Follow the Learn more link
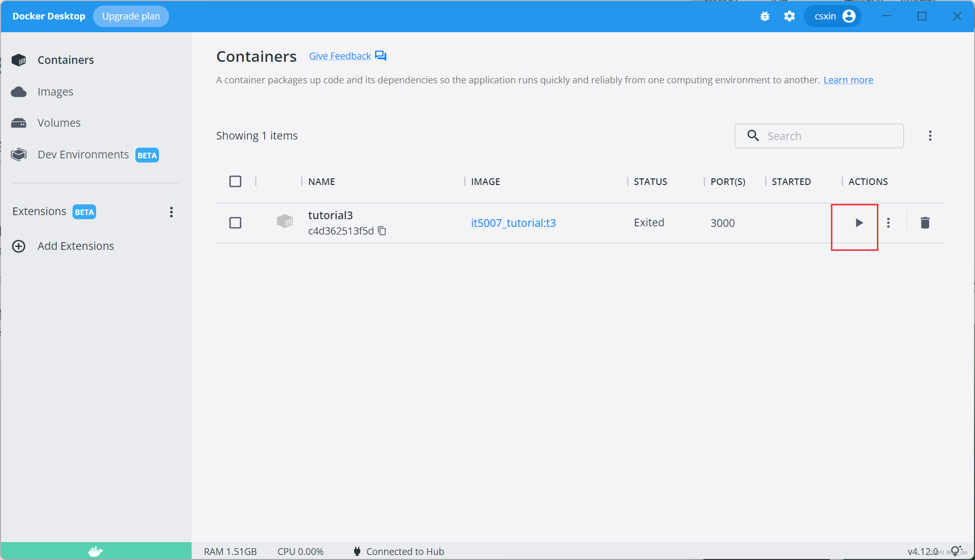 tap(848, 80)
